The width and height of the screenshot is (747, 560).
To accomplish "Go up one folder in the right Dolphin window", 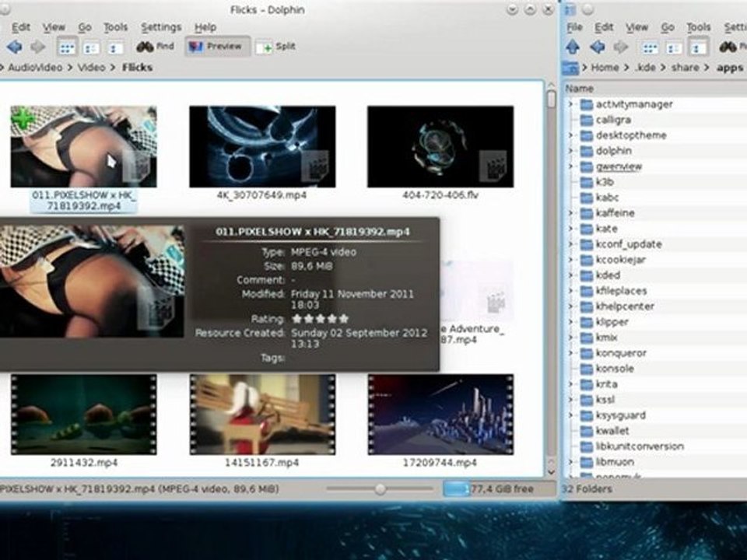I will [573, 47].
